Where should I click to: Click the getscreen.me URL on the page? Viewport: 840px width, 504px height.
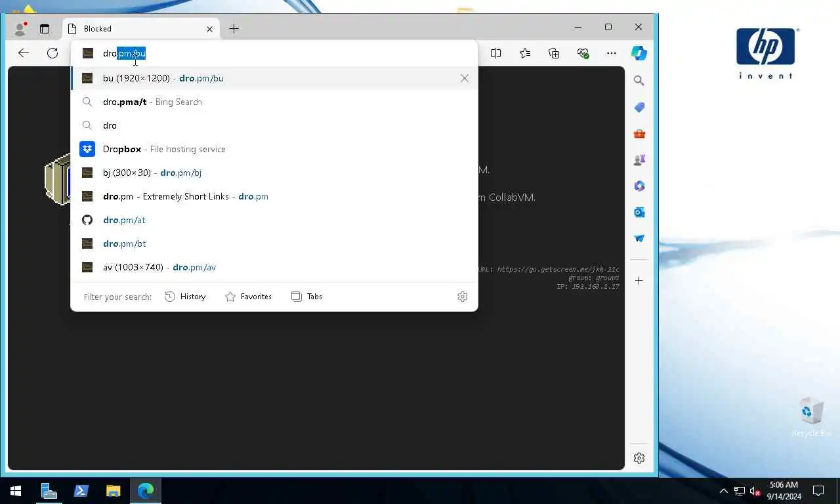click(558, 269)
